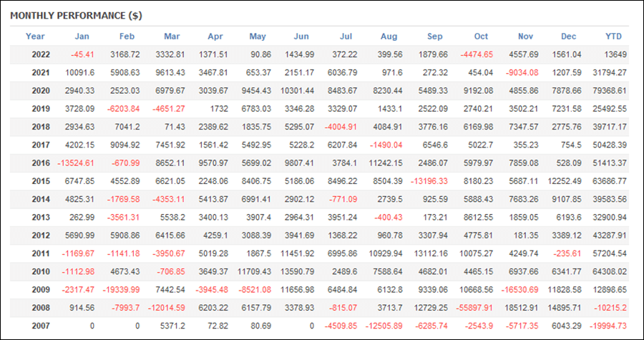
Task: Click the February 2009 value -19339.99
Action: (122, 289)
